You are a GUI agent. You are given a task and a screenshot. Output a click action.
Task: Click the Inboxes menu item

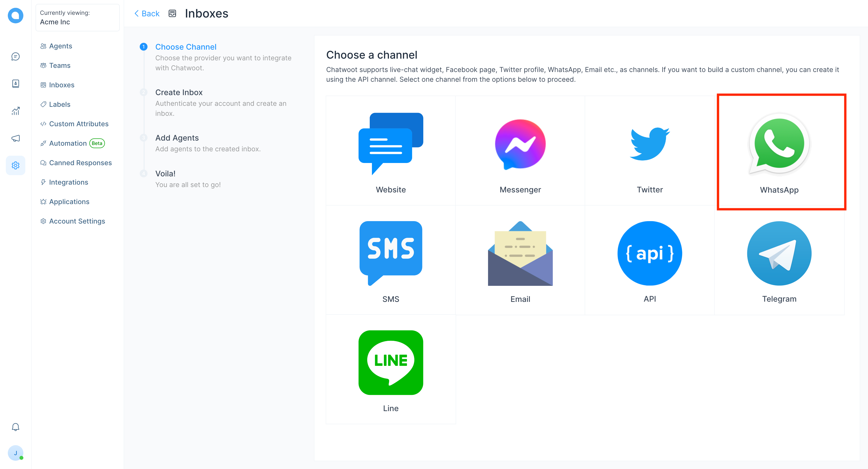tap(62, 84)
